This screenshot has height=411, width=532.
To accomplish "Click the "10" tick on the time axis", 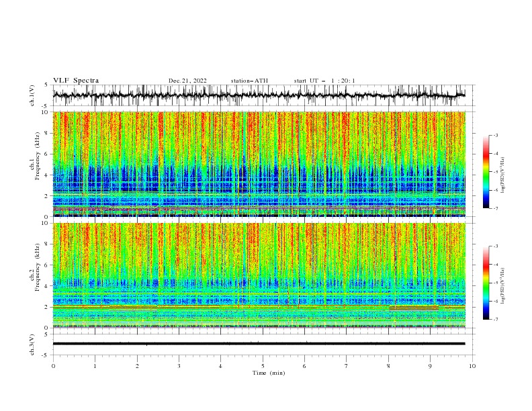I will coord(472,366).
